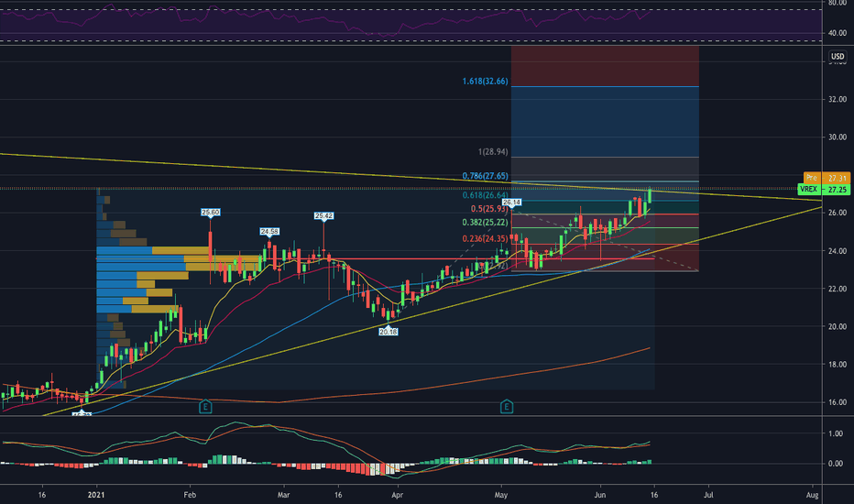The width and height of the screenshot is (854, 504).
Task: Select the 0.382(25.22) Fibonacci level label
Action: coord(485,223)
